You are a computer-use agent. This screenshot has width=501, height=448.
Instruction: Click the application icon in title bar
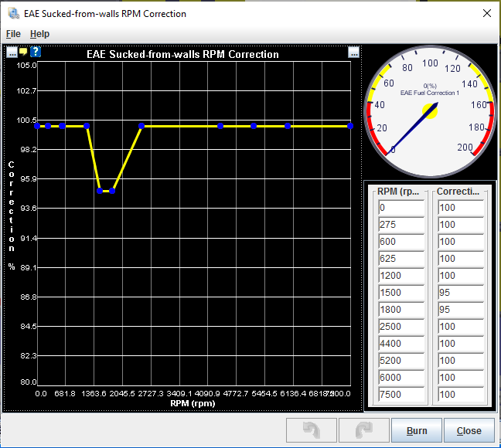[x=13, y=13]
